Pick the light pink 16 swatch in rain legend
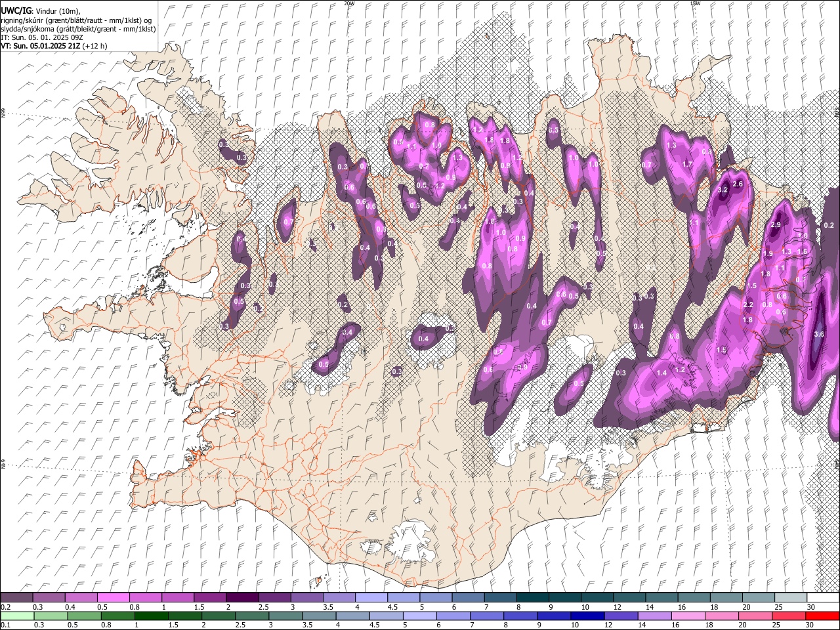The height and width of the screenshot is (630, 840). [688, 616]
